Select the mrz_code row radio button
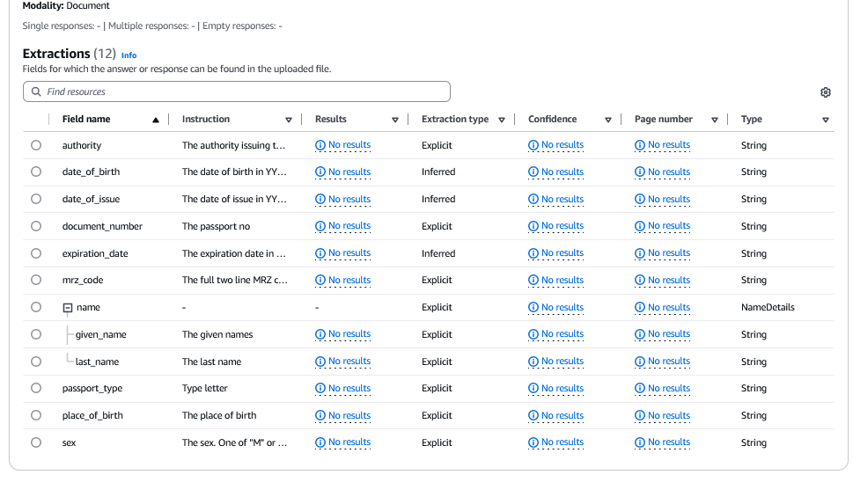Screen dimensions: 853x504 [x=36, y=280]
